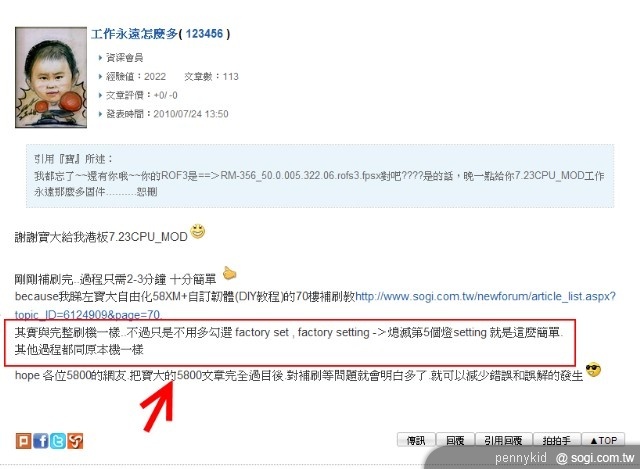The image size is (640, 469).
Task: Open profile of 工作永遠怎麼多
Action: (x=134, y=34)
